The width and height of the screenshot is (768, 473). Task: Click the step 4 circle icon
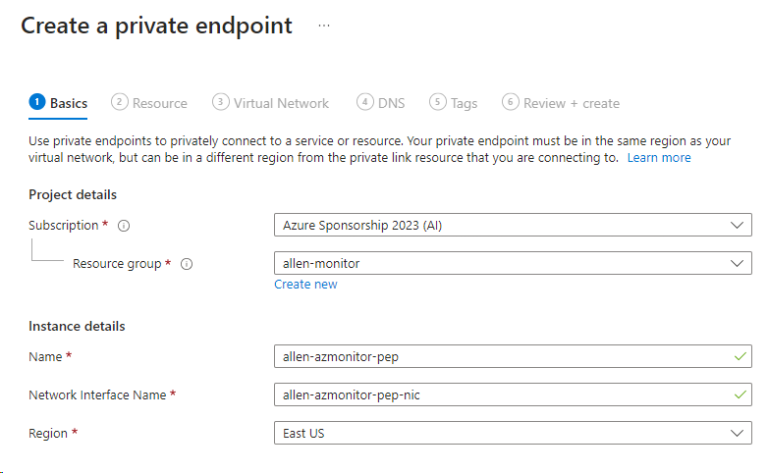tap(365, 102)
